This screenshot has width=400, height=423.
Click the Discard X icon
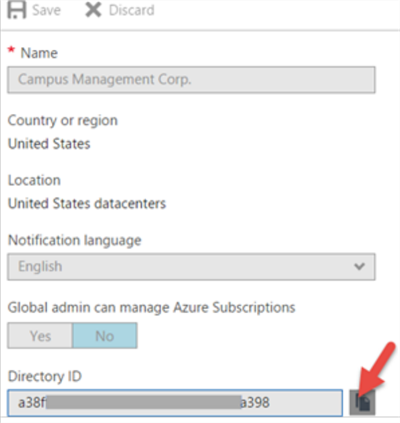coord(93,10)
